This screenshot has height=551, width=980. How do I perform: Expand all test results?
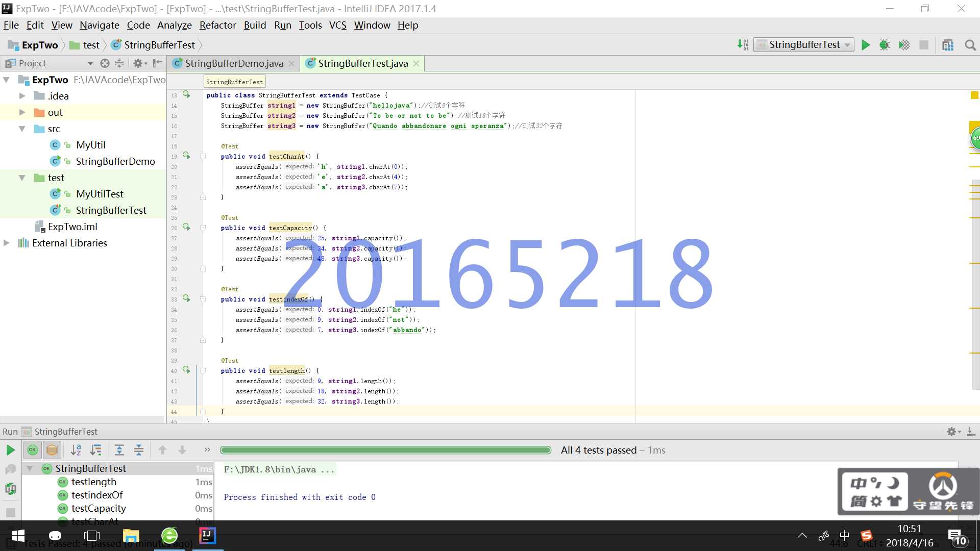[x=119, y=450]
